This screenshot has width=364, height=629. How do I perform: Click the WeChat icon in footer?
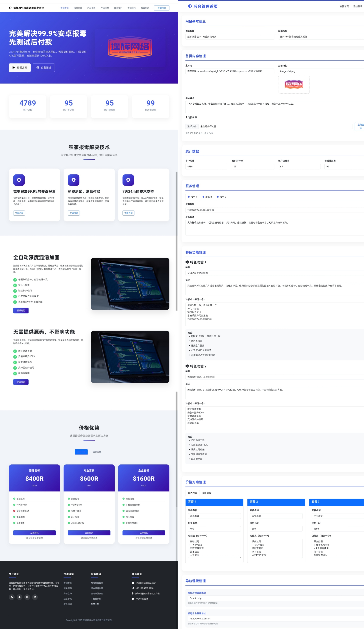point(12,597)
